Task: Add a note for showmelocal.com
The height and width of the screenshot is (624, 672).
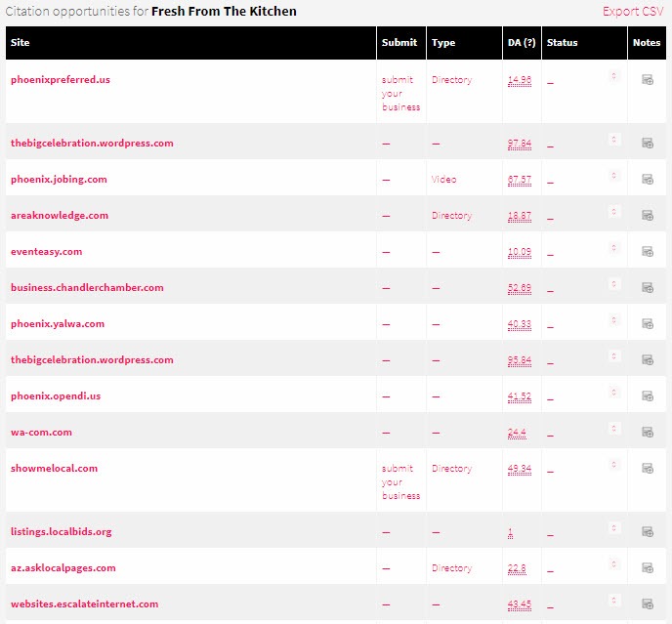Action: point(648,469)
